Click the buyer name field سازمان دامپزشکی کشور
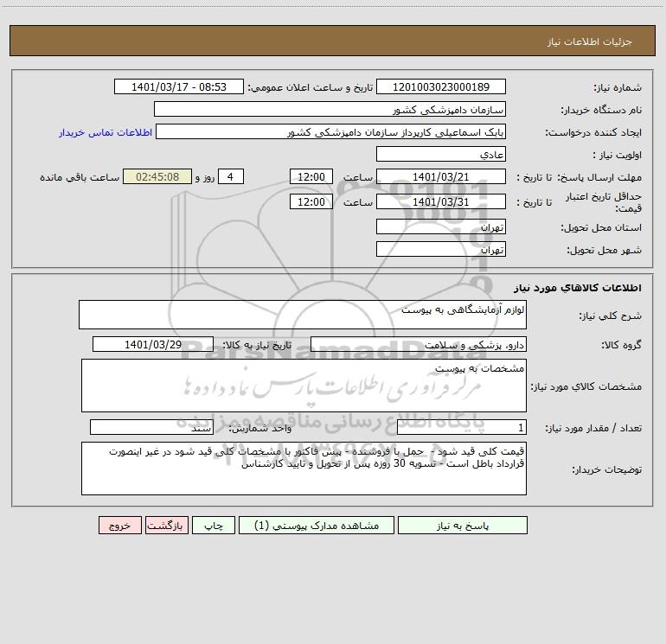 (x=330, y=109)
